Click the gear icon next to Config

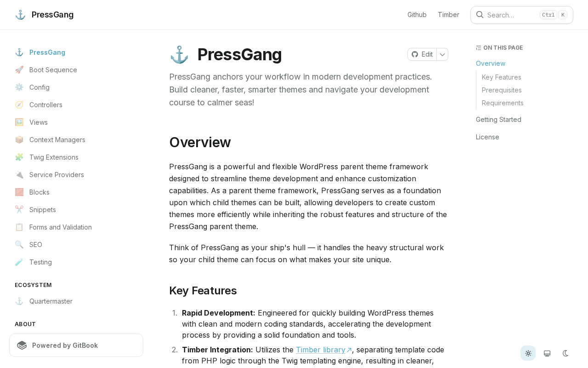[19, 87]
